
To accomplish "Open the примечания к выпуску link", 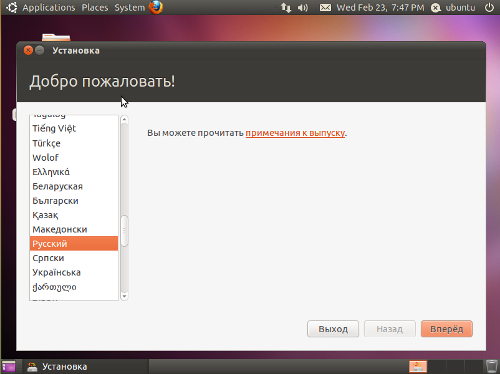I will tap(295, 133).
